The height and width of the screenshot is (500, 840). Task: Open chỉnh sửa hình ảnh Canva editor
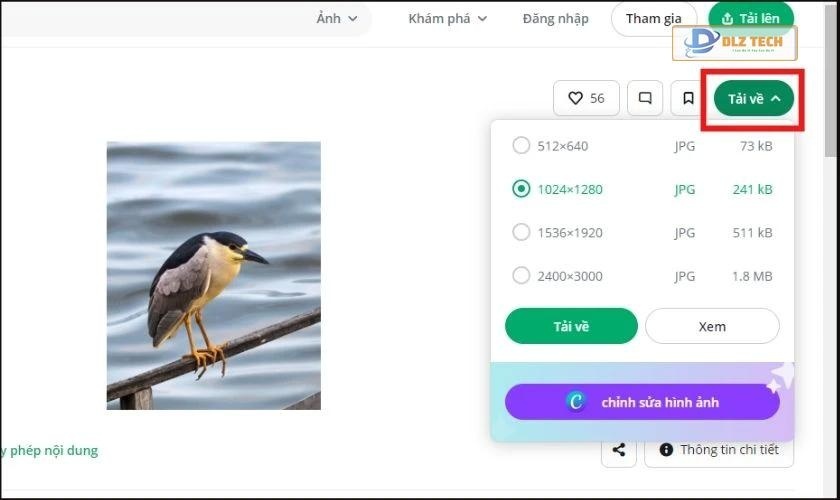pyautogui.click(x=642, y=402)
